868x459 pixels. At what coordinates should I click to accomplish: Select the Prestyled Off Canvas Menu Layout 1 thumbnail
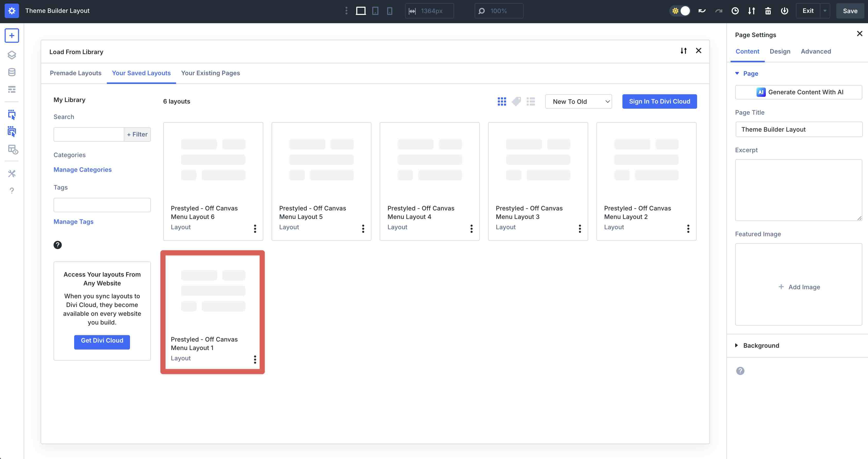[x=213, y=293]
